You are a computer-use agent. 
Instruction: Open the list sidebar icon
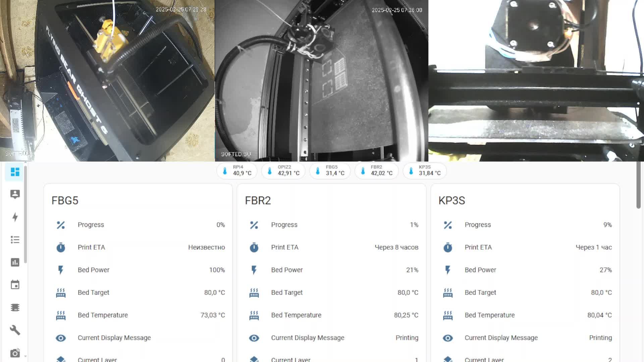pyautogui.click(x=15, y=240)
